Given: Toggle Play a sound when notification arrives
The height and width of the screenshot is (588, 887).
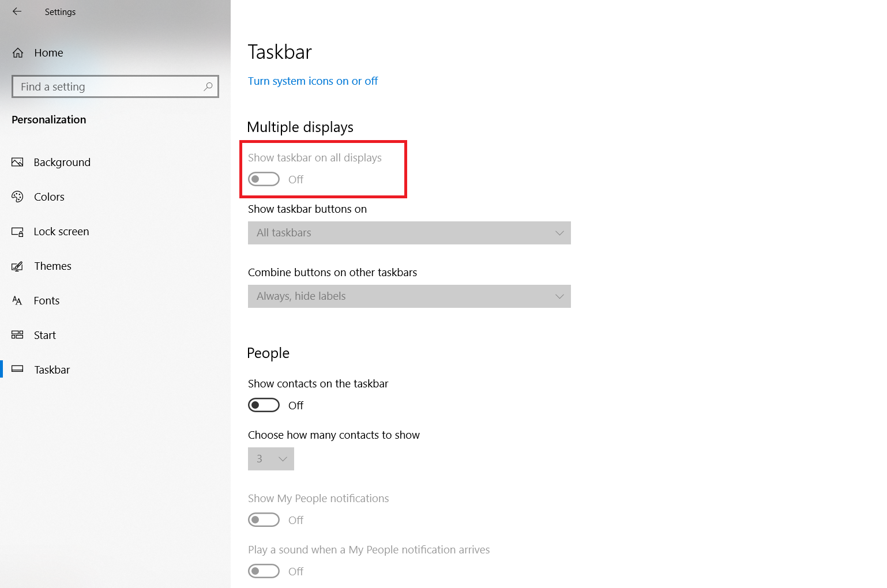Looking at the screenshot, I should point(264,571).
